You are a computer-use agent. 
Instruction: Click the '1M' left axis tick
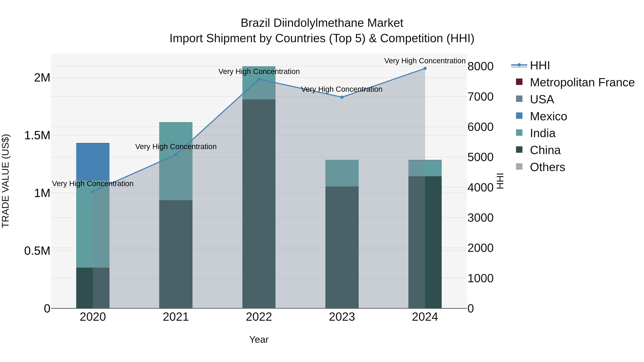point(42,193)
